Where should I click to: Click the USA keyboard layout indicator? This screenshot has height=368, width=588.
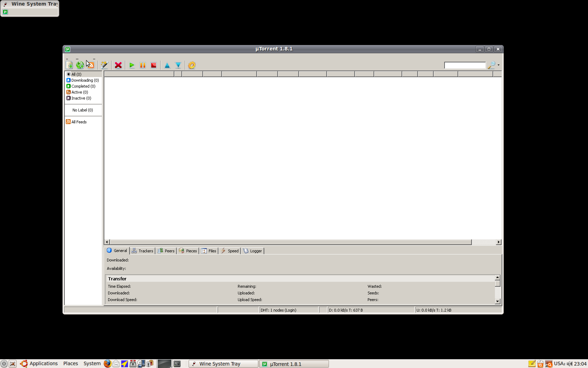click(559, 364)
